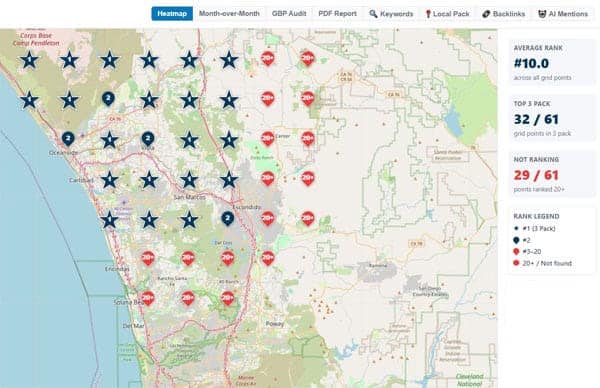Click the 'points ranked 20+' caption

tap(539, 189)
